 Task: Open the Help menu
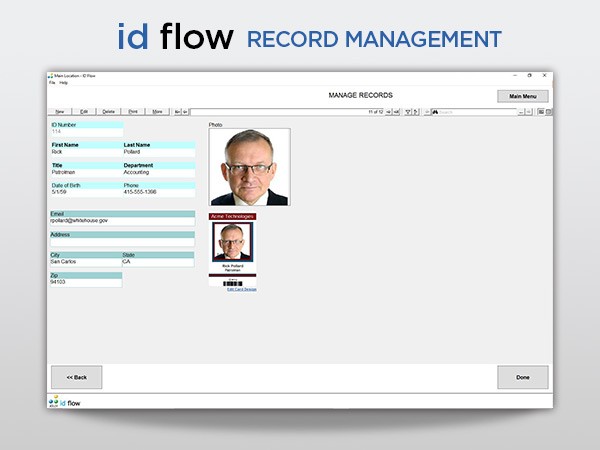64,83
